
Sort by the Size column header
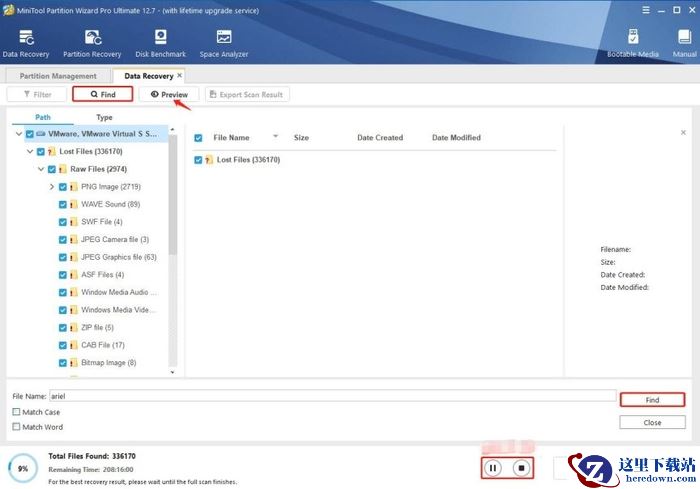click(301, 138)
